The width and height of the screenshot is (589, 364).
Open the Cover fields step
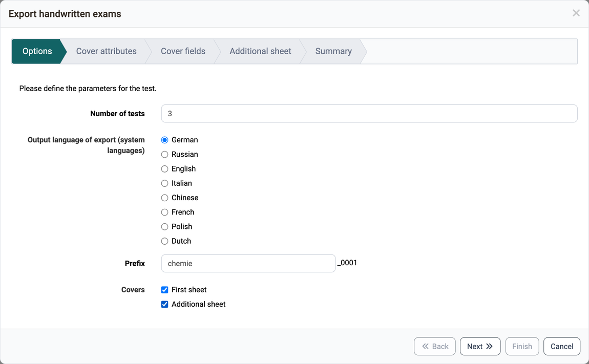tap(183, 51)
